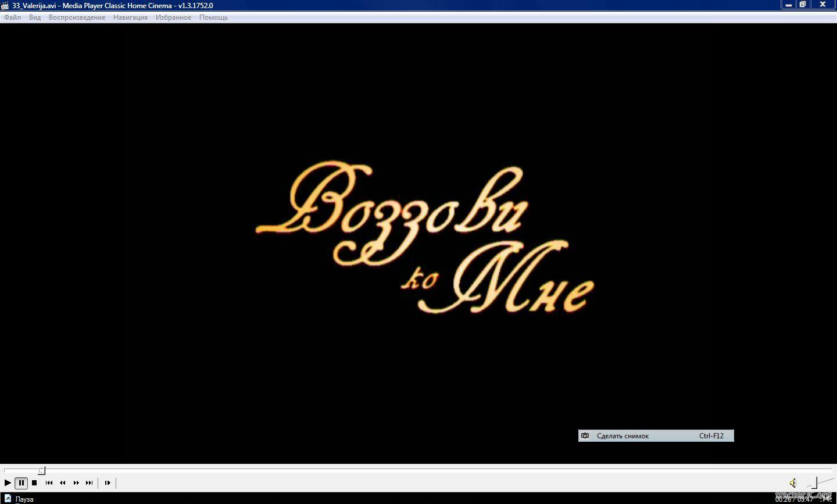837x504 pixels.
Task: Click the playback time counter in status bar
Action: click(x=794, y=499)
